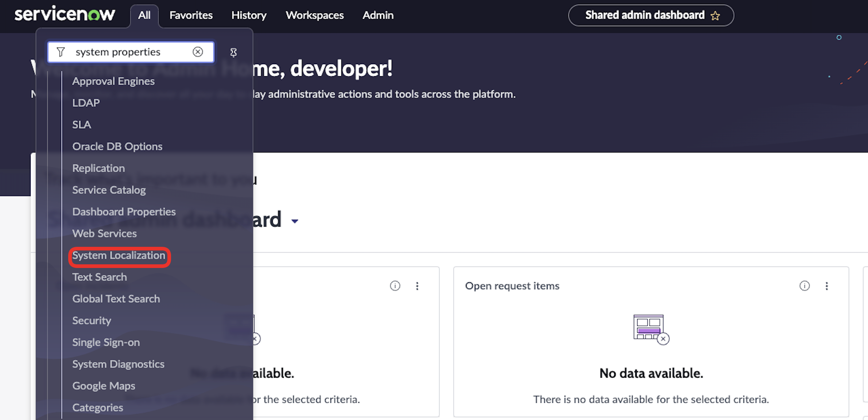Switch to the Favorites tab
This screenshot has width=868, height=420.
[x=191, y=15]
